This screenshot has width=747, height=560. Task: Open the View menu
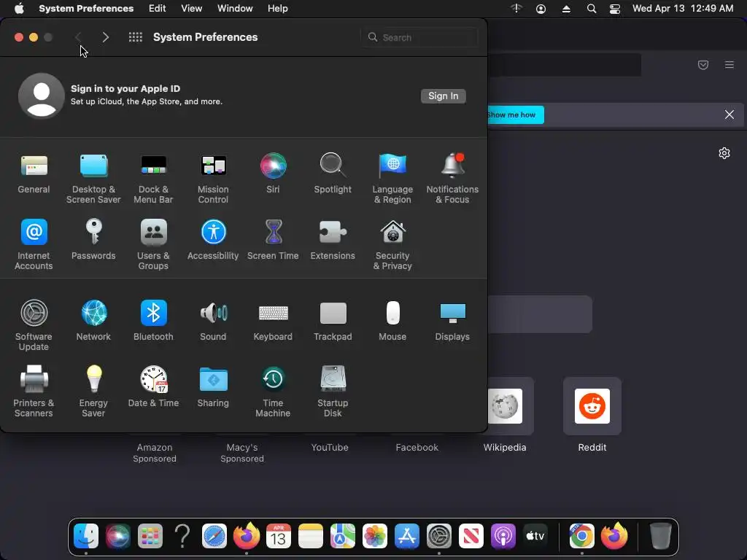tap(192, 9)
